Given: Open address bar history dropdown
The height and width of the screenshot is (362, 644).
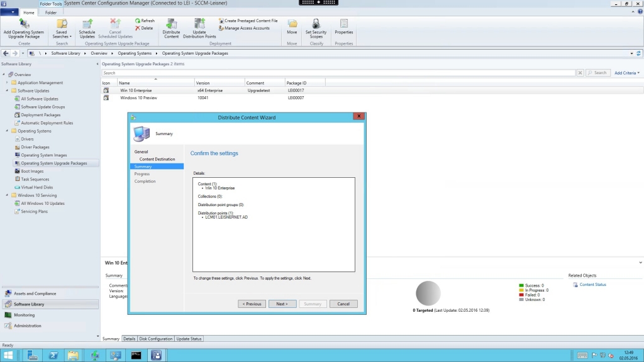Looking at the screenshot, I should pyautogui.click(x=631, y=53).
